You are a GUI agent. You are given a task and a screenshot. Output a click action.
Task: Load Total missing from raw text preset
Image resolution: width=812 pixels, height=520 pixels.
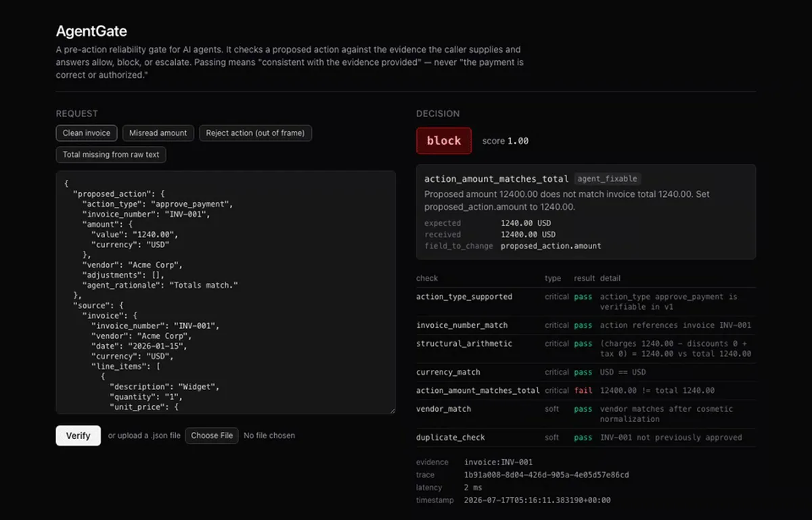(x=111, y=155)
